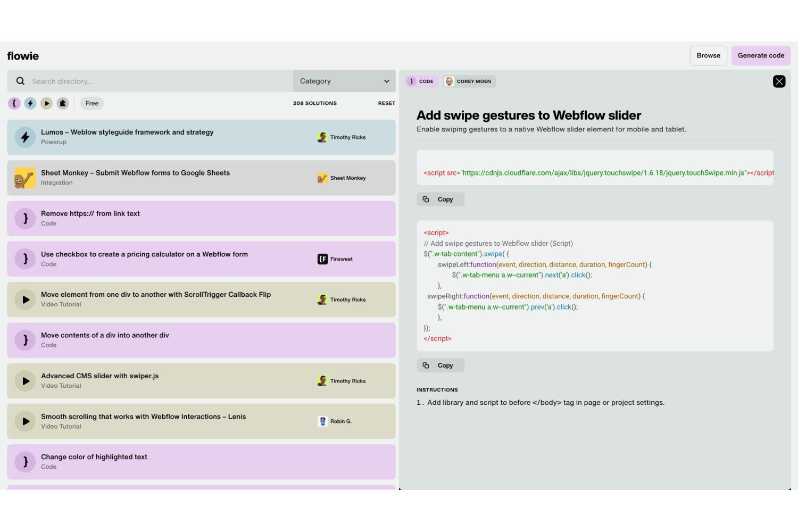Filter by Video Tutorial play icon
The width and height of the screenshot is (798, 532).
[x=47, y=103]
